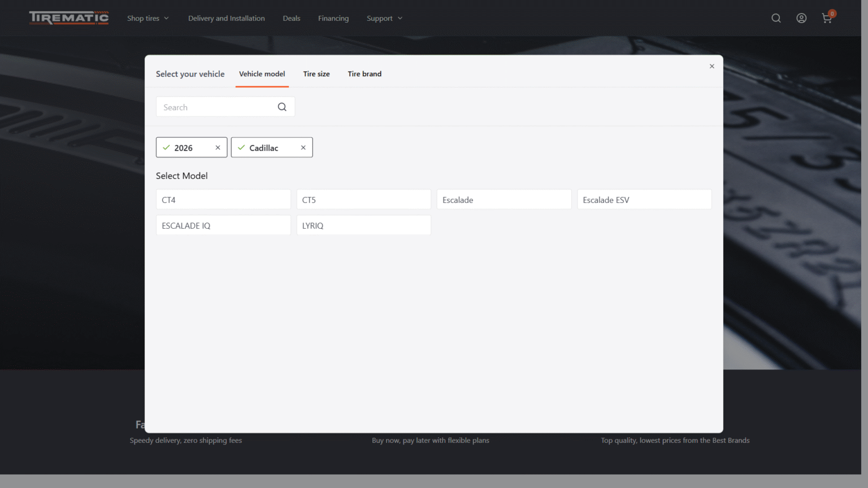Choose the CT4 model

223,200
